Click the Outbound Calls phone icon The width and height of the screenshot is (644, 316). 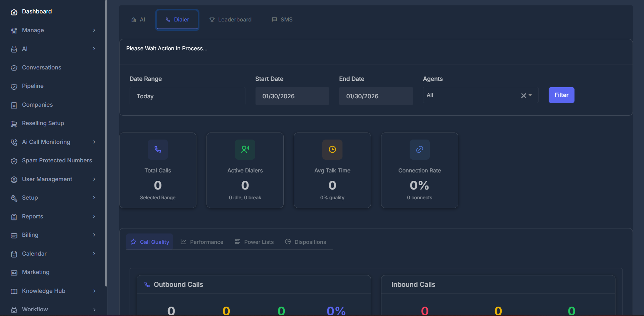(147, 284)
